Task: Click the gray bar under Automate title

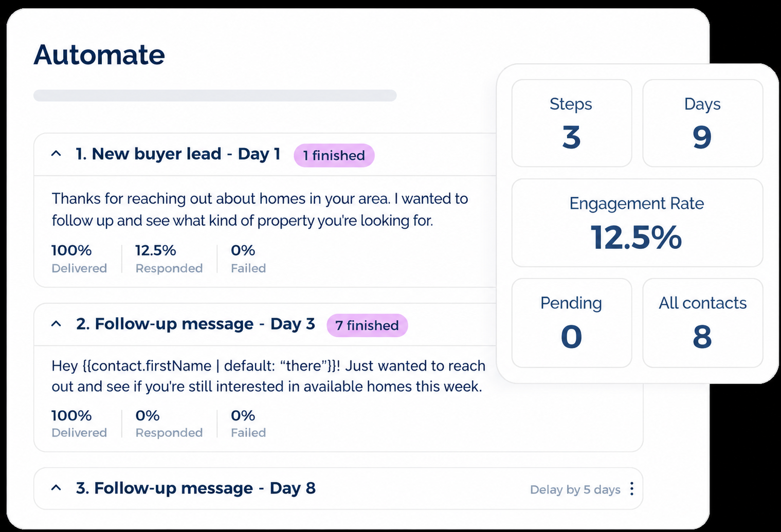Action: pyautogui.click(x=215, y=96)
